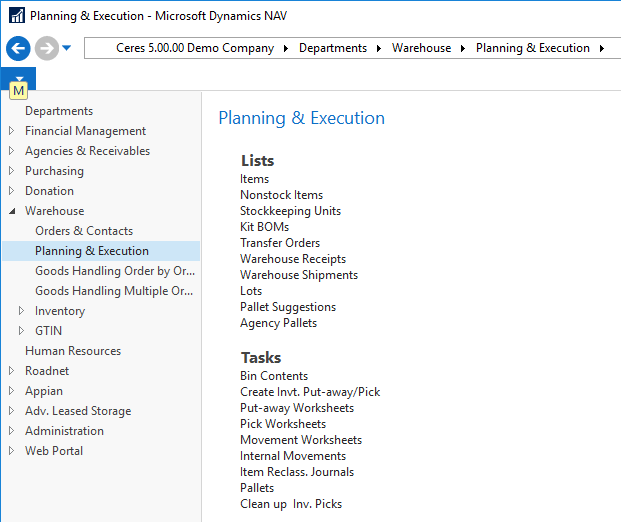
Task: Collapse the Warehouse tree node
Action: point(11,211)
